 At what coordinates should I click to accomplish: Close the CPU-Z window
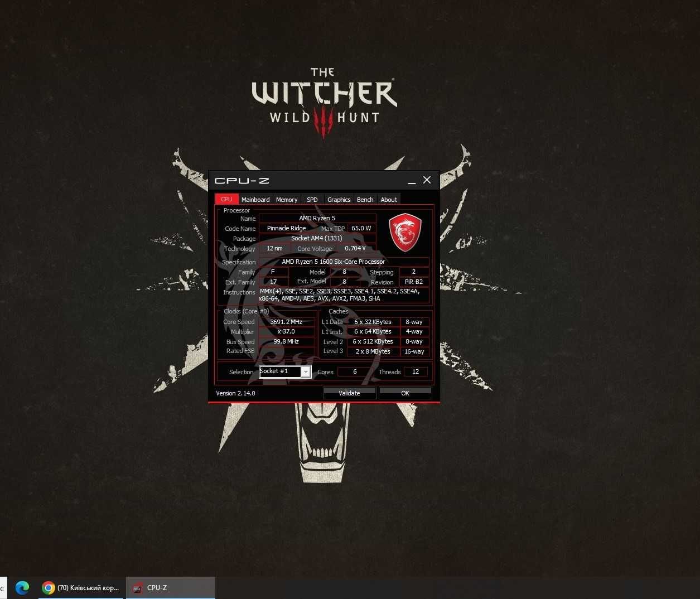(x=427, y=180)
